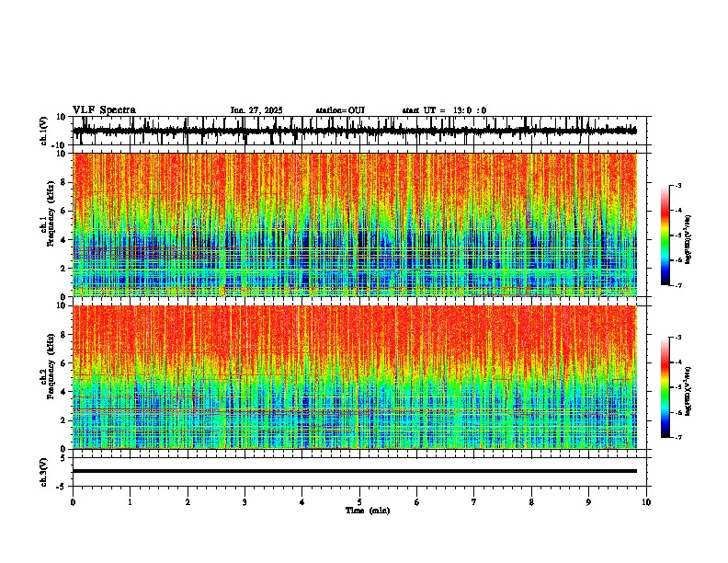Screen dimensions: 728x563
Task: Click the "start UT = 13:0 :0" text
Action: (x=444, y=110)
